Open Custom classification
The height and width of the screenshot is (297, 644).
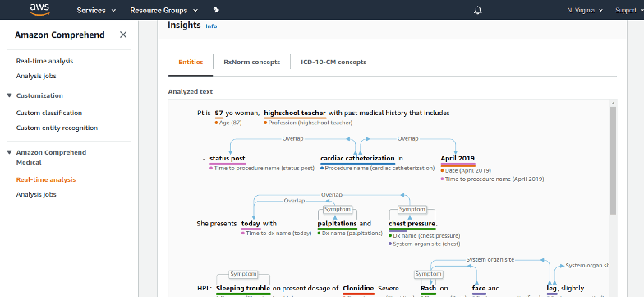pos(49,113)
